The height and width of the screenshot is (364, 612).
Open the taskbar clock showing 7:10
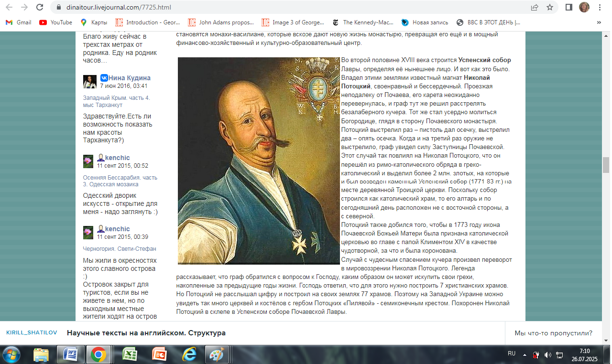click(x=584, y=354)
